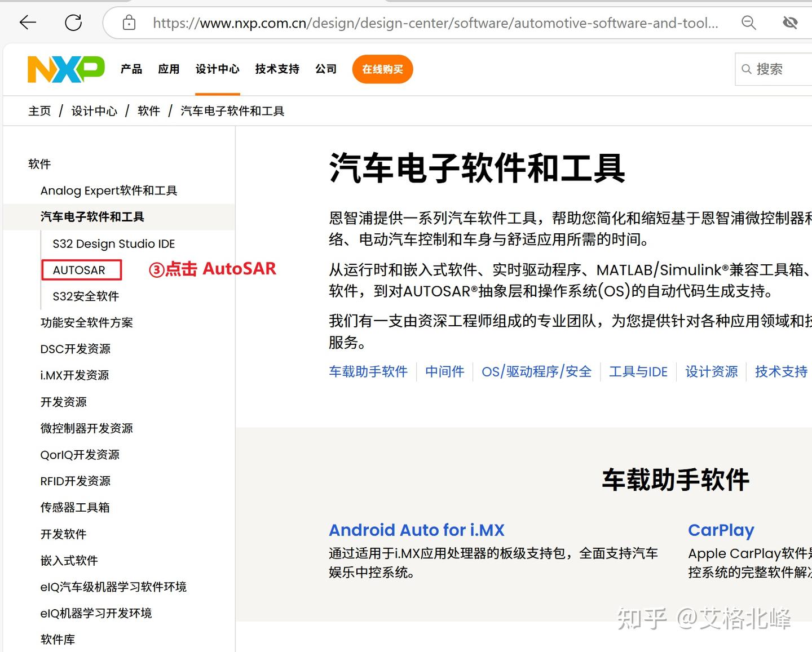Open the 产品 menu
The width and height of the screenshot is (812, 652).
click(x=131, y=69)
